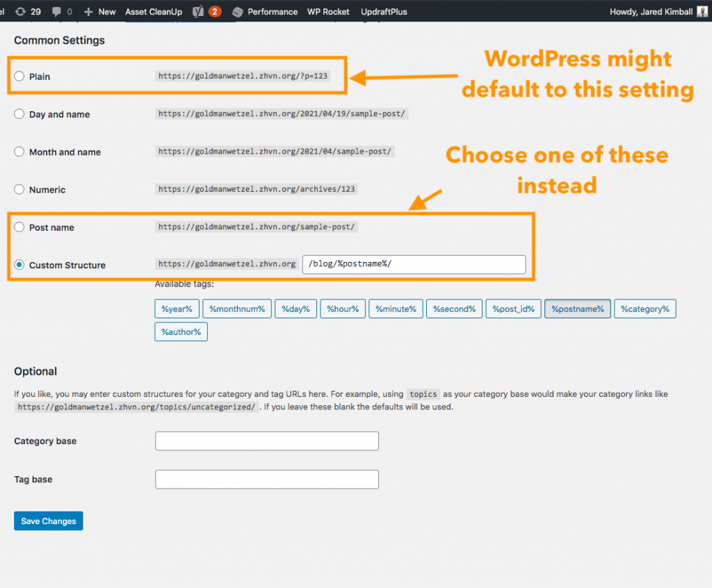The image size is (712, 588).
Task: Toggle the %postname% tag button
Action: click(x=578, y=309)
